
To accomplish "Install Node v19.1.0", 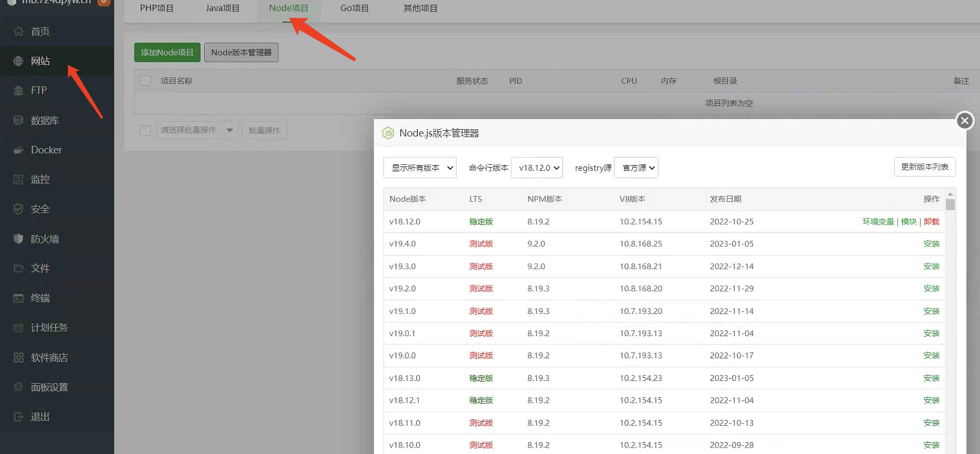I will pyautogui.click(x=931, y=311).
